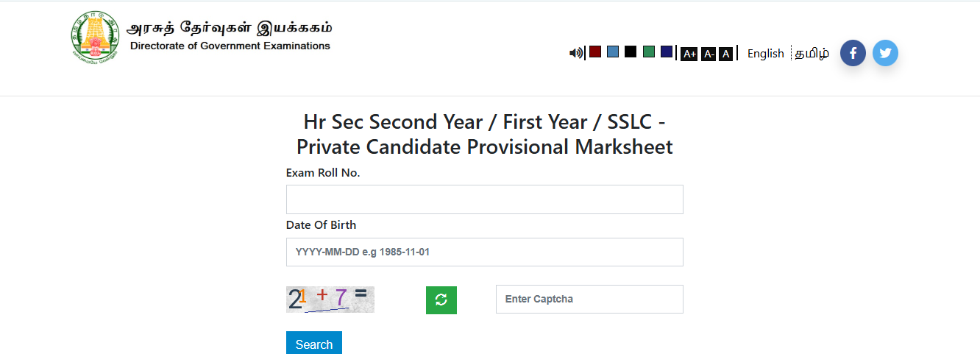Choose the black color theme swatch
This screenshot has width=980, height=354.
click(631, 52)
